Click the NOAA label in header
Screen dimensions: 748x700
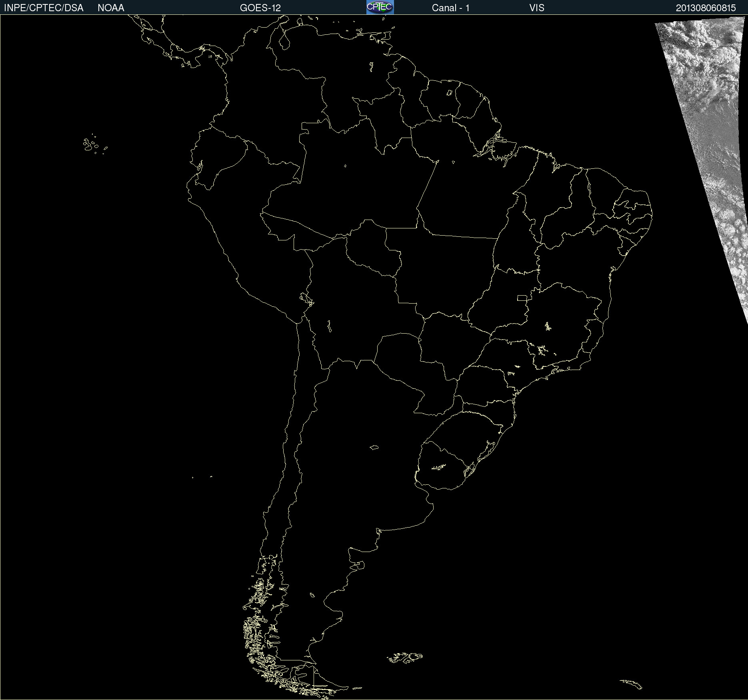pyautogui.click(x=111, y=8)
